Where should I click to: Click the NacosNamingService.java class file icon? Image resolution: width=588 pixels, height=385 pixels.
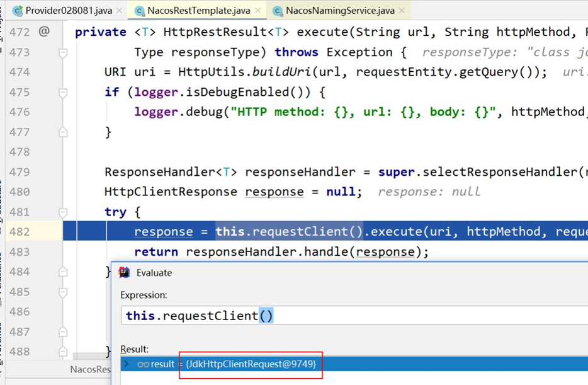278,11
